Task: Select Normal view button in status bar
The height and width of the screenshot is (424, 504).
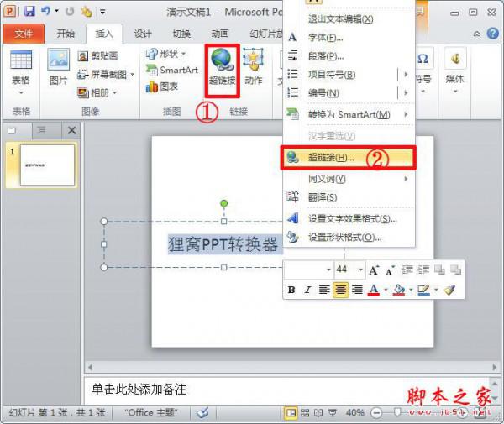Action: click(x=291, y=412)
